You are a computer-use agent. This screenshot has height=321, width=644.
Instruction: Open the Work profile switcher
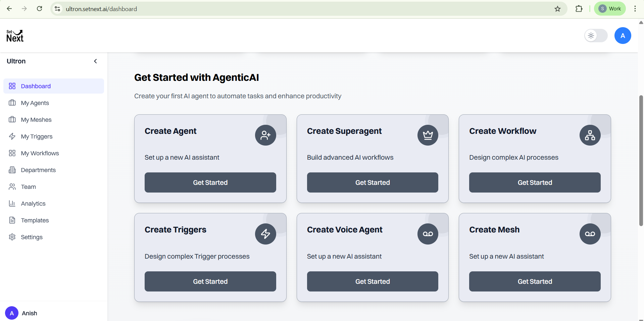tap(610, 9)
